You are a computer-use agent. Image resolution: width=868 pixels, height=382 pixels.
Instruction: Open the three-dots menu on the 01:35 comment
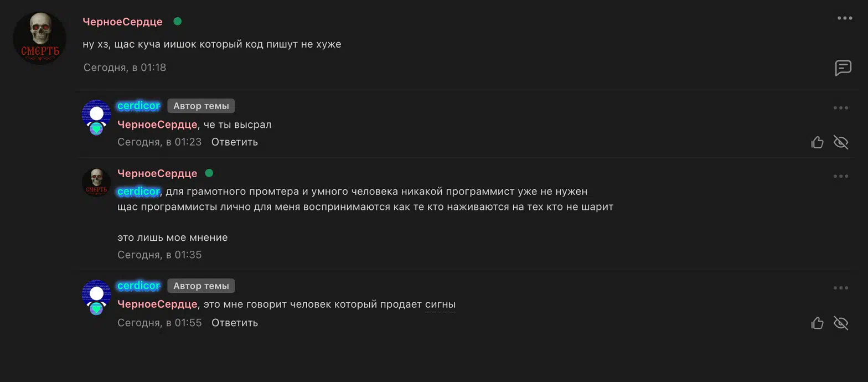point(840,176)
